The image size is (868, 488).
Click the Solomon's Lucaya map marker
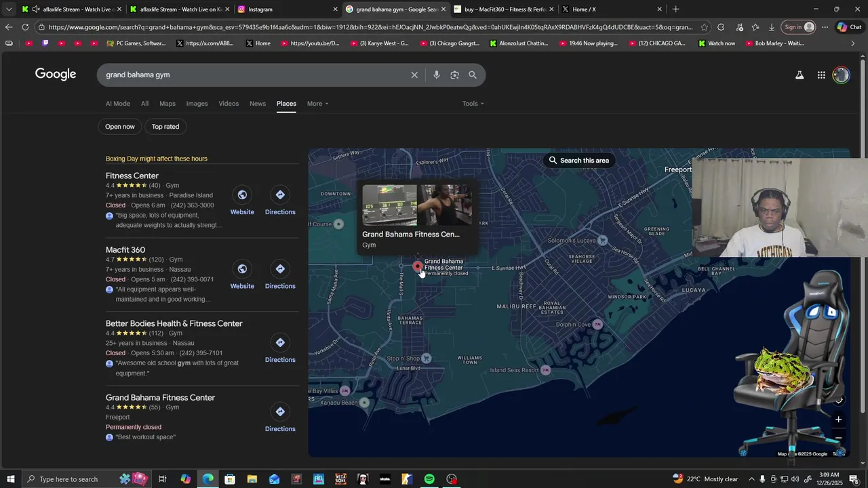602,240
